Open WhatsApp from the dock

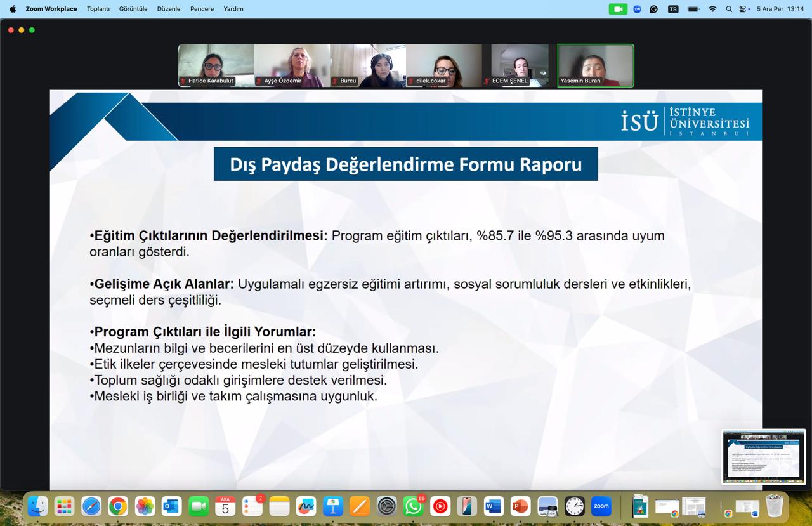click(x=414, y=506)
